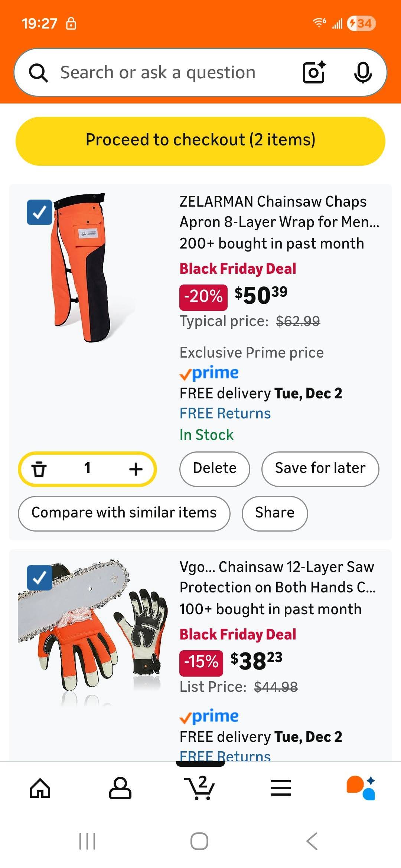Image resolution: width=401 pixels, height=868 pixels.
Task: Increase chainsaw chaps quantity with plus
Action: coord(136,469)
